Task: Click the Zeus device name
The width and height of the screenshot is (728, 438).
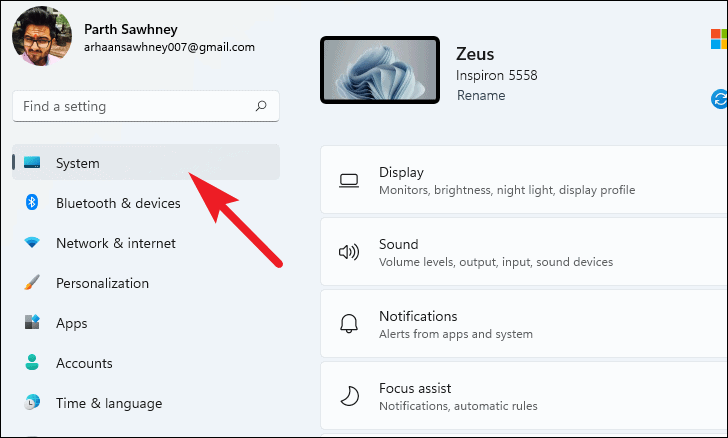Action: [475, 54]
